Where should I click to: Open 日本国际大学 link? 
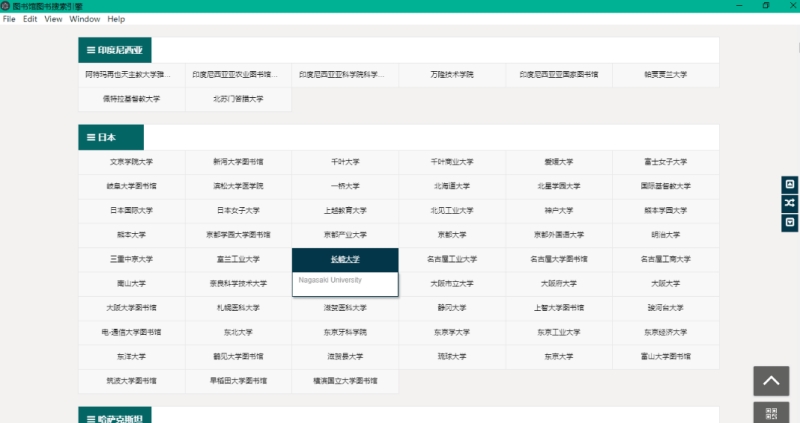click(x=132, y=210)
